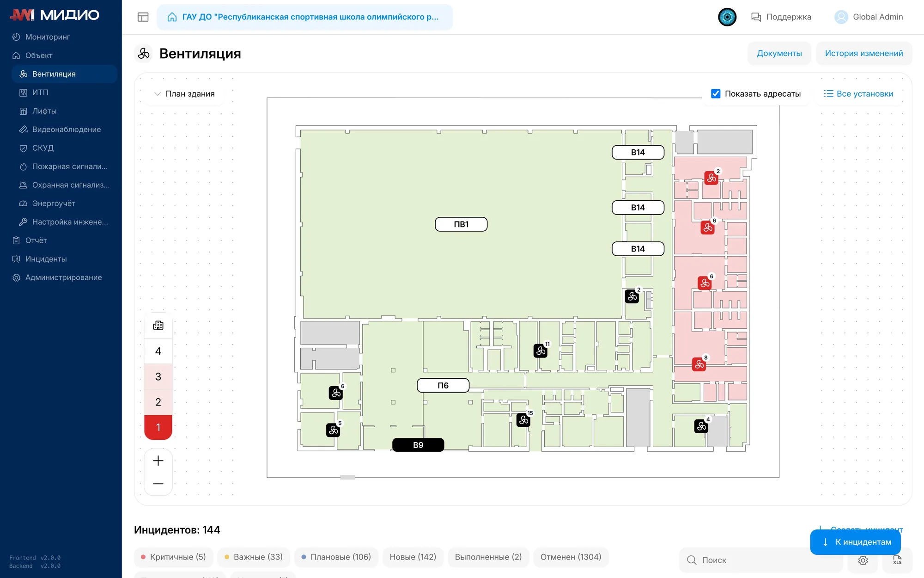The width and height of the screenshot is (924, 578).
Task: Click the red fan icon with badge 8
Action: 699,364
